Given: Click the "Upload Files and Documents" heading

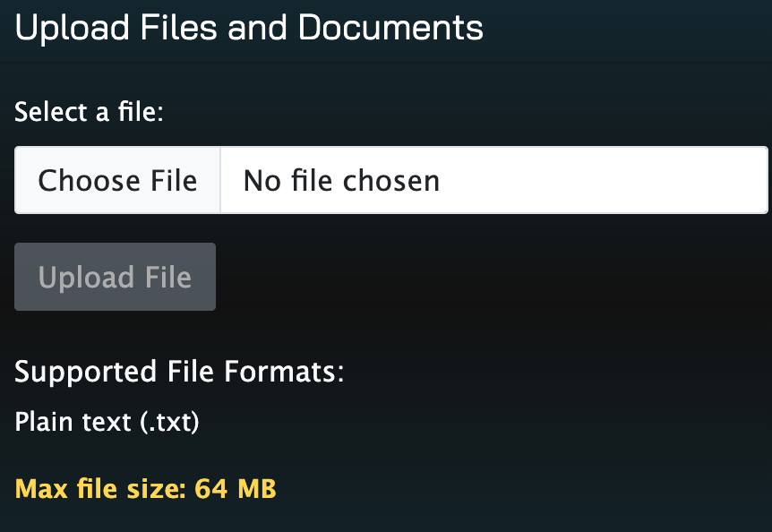Looking at the screenshot, I should click(249, 28).
